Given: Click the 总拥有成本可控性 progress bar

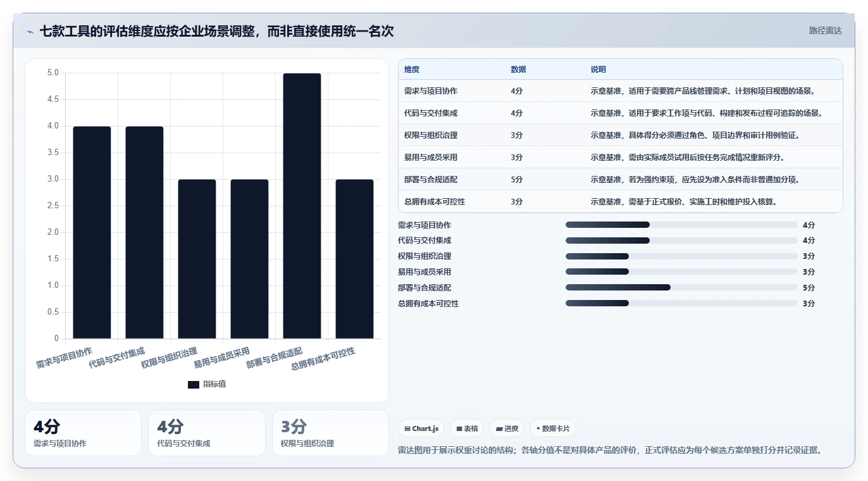Looking at the screenshot, I should coord(681,303).
